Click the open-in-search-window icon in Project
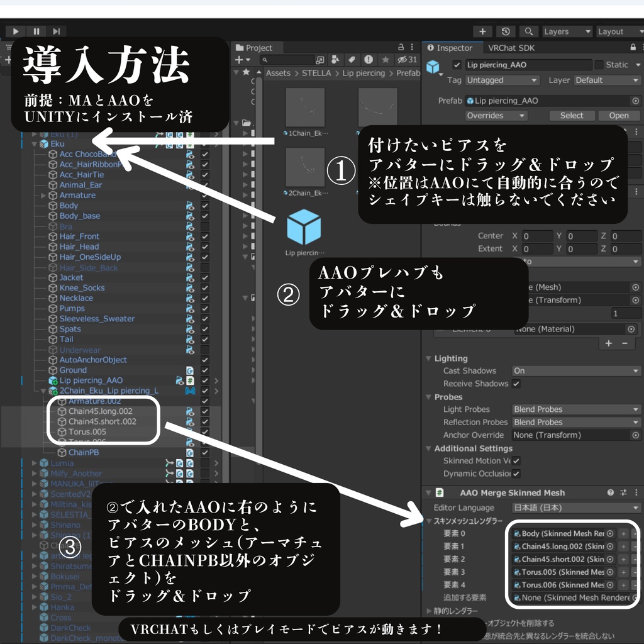 [x=320, y=60]
